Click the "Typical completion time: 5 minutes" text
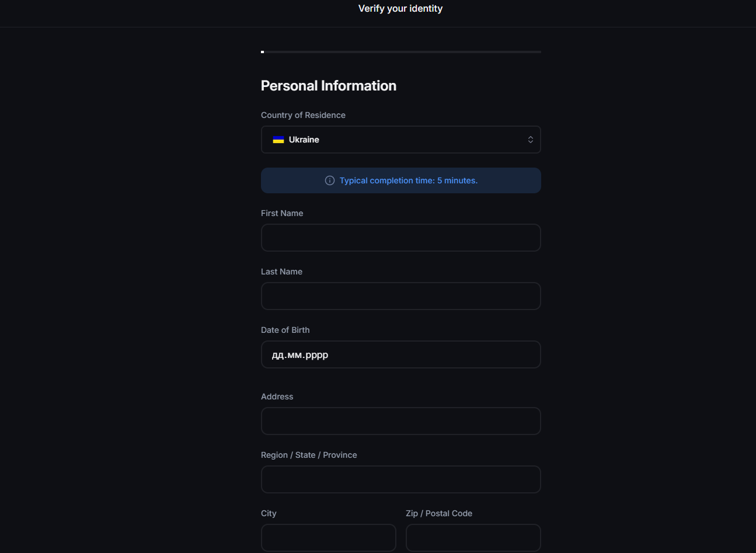The image size is (756, 553). pyautogui.click(x=408, y=180)
